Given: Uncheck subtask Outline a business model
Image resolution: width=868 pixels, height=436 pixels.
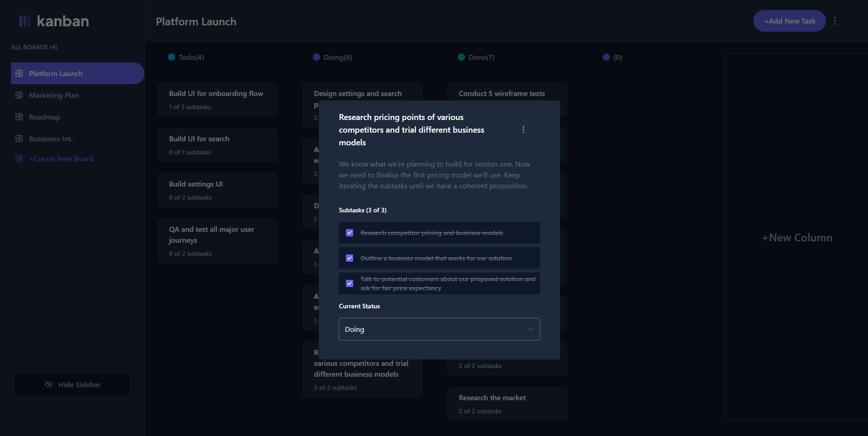Looking at the screenshot, I should coord(349,258).
